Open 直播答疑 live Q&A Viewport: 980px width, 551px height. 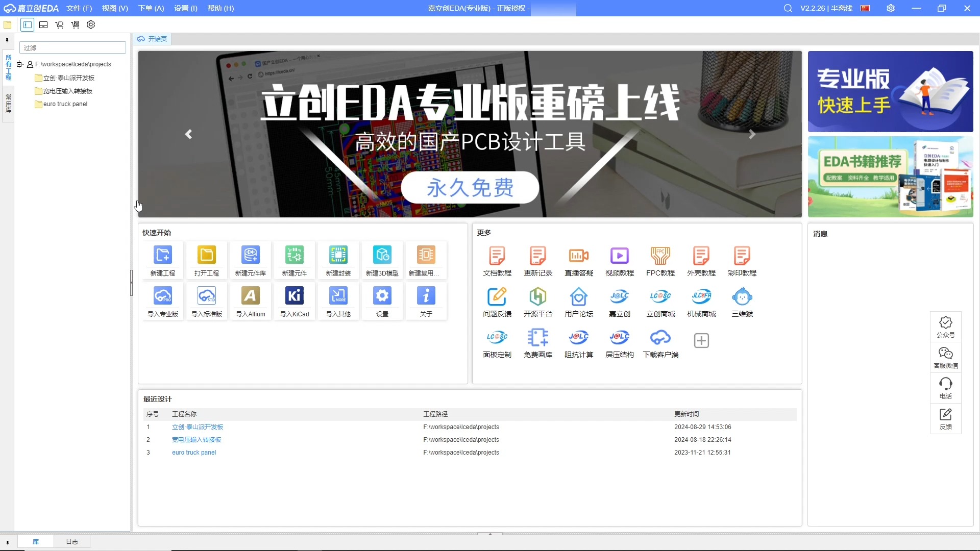579,256
